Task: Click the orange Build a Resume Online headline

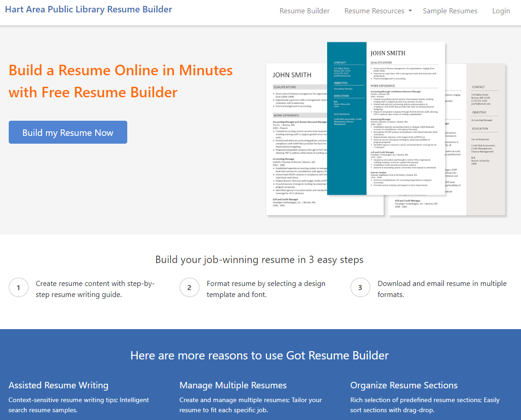Action: pyautogui.click(x=121, y=81)
